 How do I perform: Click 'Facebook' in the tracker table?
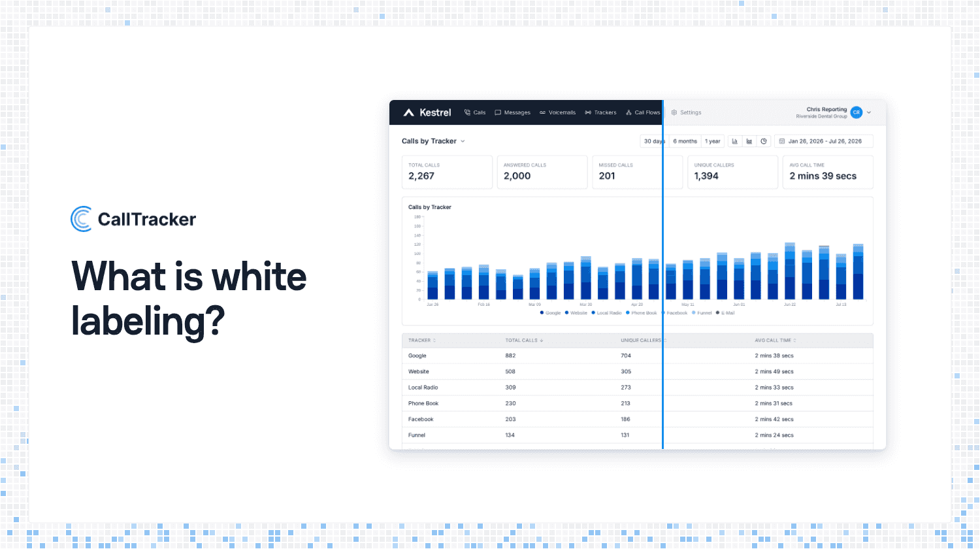421,419
